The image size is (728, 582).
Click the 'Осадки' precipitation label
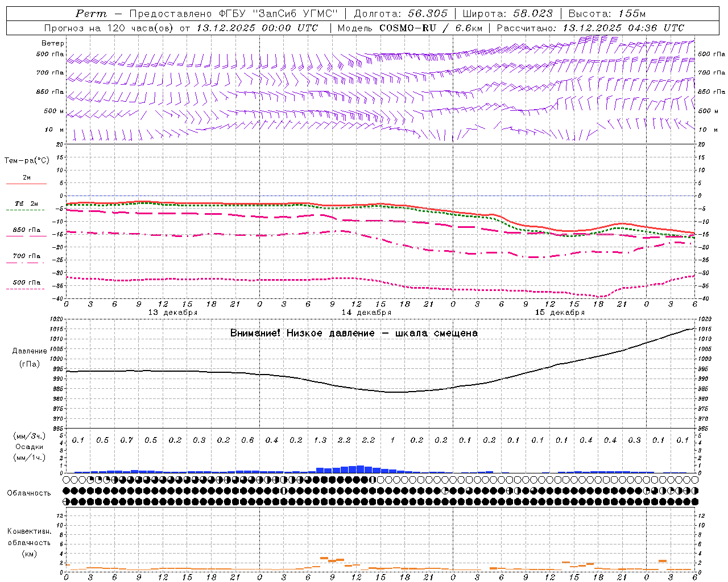(30, 447)
